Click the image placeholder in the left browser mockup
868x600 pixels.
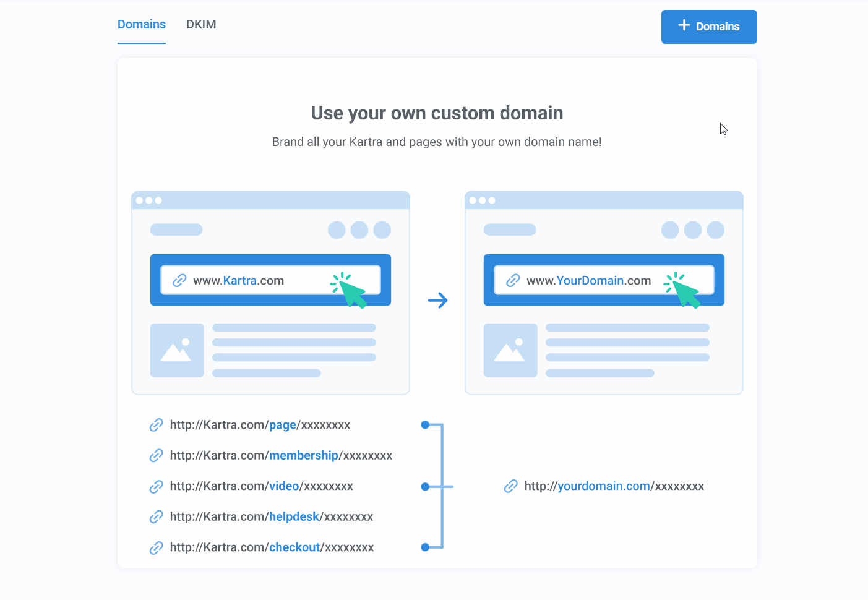pyautogui.click(x=177, y=350)
